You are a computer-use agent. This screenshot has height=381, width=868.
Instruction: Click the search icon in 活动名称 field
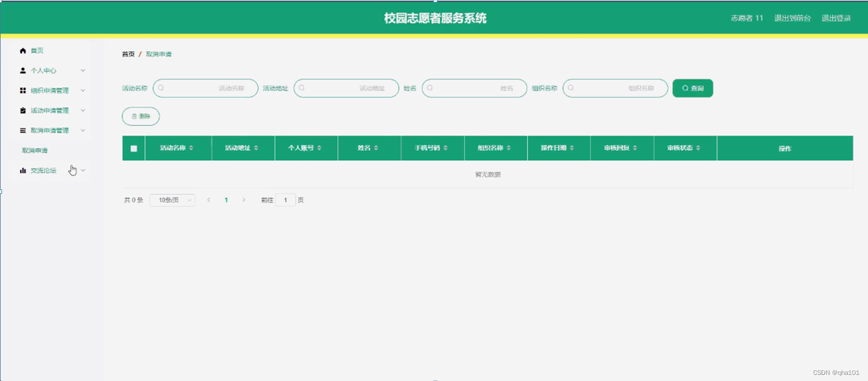click(x=161, y=88)
